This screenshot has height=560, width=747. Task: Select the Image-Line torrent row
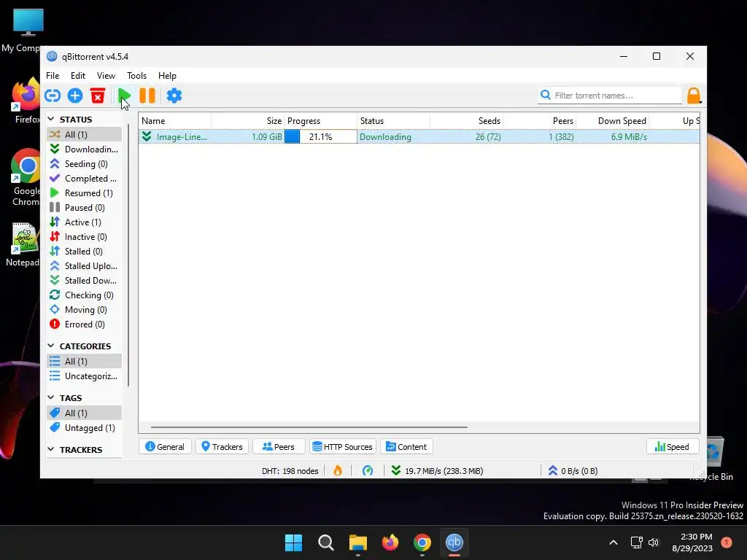(419, 136)
